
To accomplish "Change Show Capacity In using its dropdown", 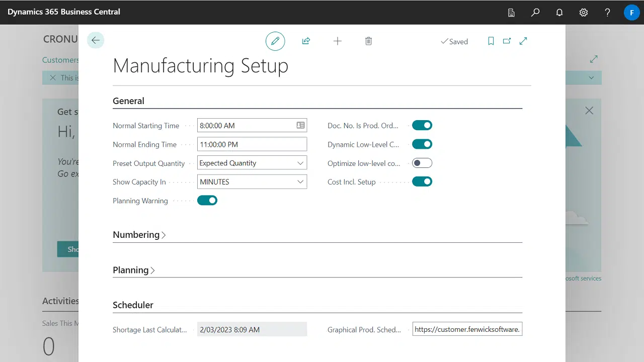I will (x=300, y=182).
